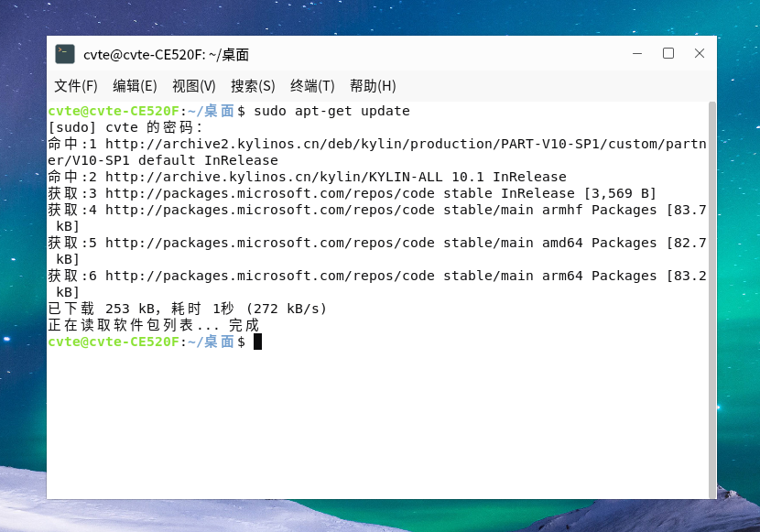Click the terminal vertical scrollbar
The height and width of the screenshot is (532, 760).
(712, 299)
